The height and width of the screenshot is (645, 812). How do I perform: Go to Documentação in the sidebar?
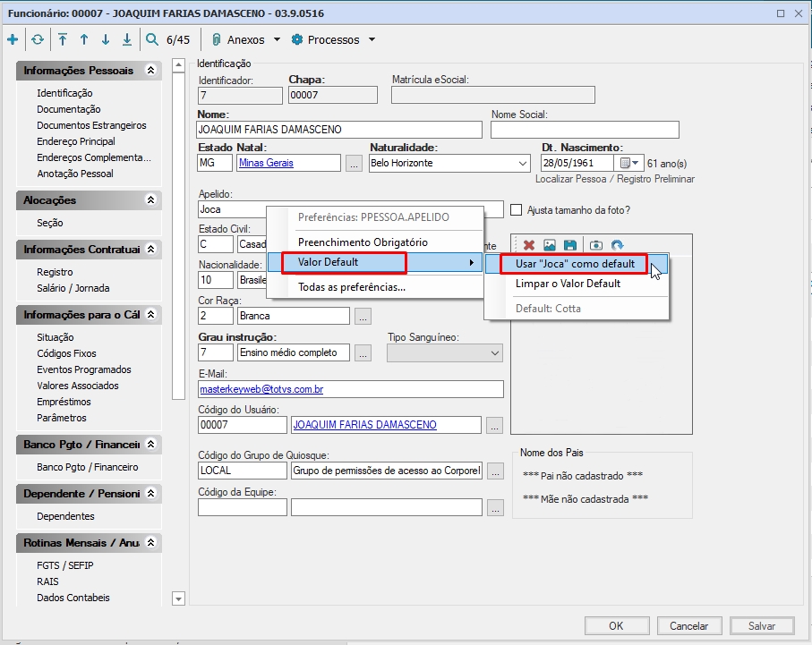point(69,109)
